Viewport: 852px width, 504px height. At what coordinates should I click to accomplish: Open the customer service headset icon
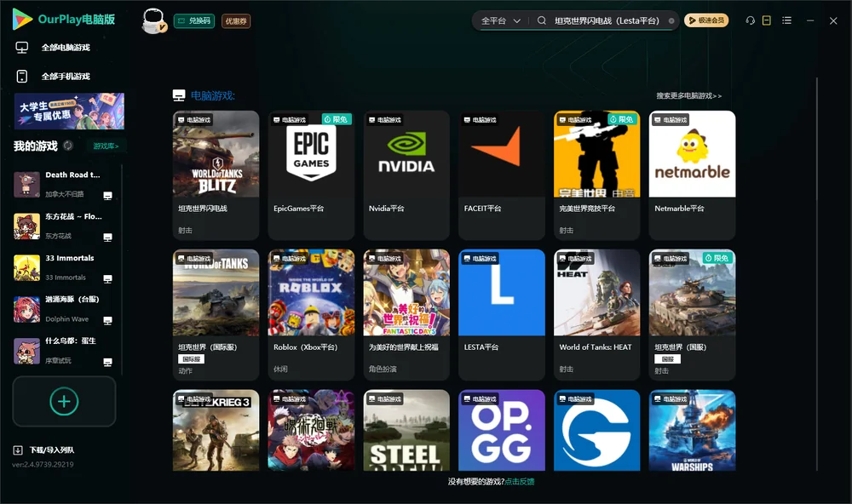coord(751,20)
